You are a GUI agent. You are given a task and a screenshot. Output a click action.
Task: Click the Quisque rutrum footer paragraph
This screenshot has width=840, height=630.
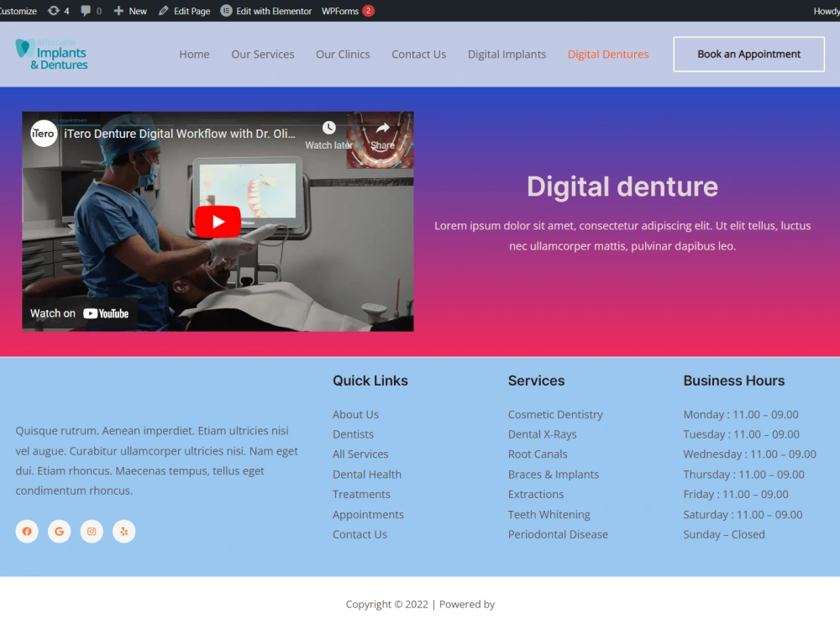pos(156,460)
